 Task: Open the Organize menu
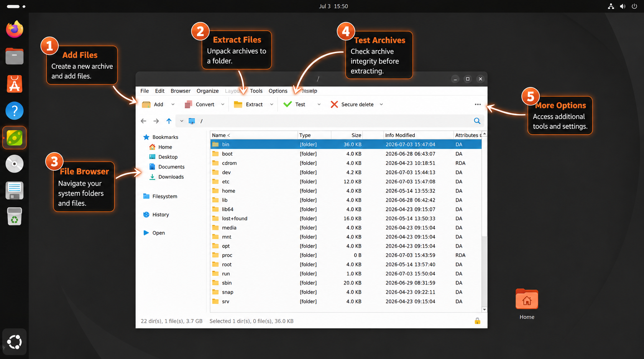coord(207,91)
